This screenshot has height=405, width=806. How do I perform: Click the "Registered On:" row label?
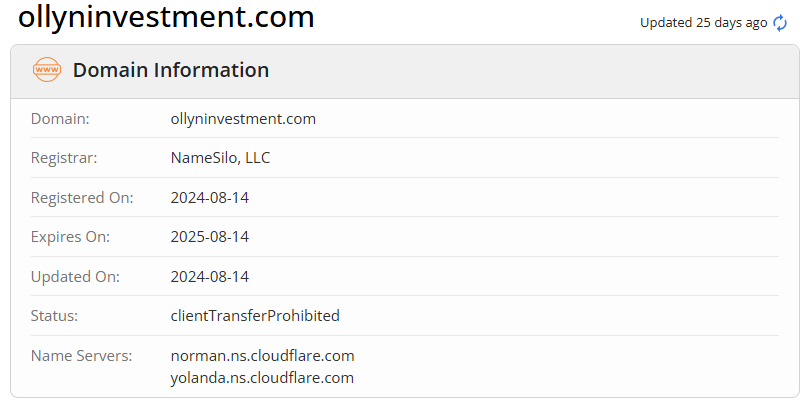point(82,198)
